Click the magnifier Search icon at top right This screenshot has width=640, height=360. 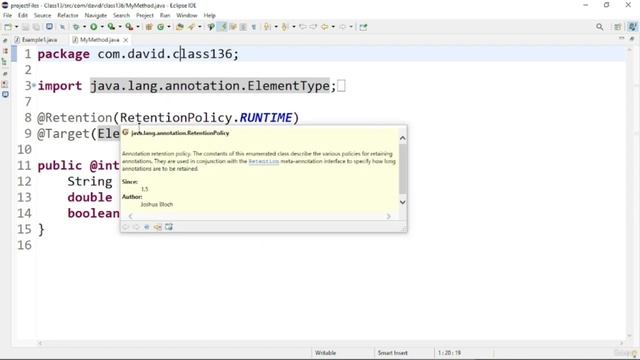coord(600,27)
